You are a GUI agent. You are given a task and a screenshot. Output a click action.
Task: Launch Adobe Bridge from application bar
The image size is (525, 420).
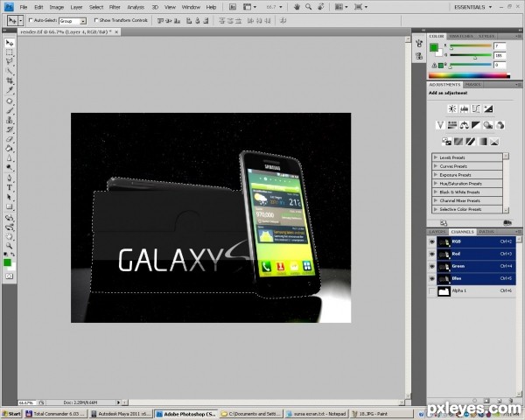pyautogui.click(x=233, y=7)
